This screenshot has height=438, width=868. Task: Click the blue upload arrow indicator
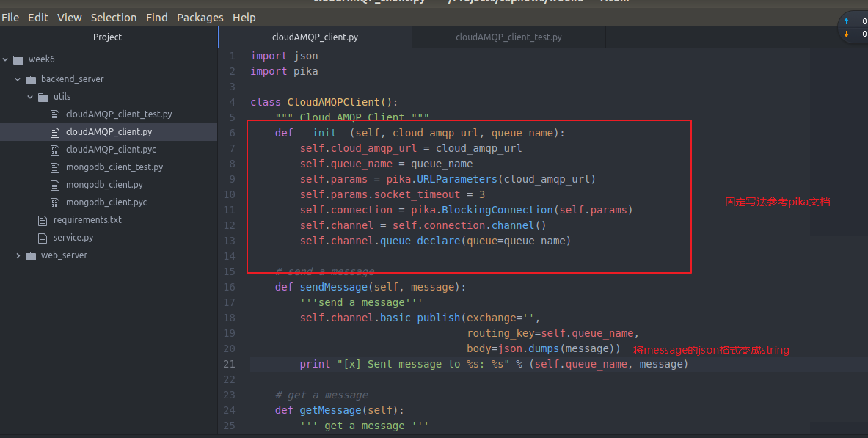click(846, 21)
